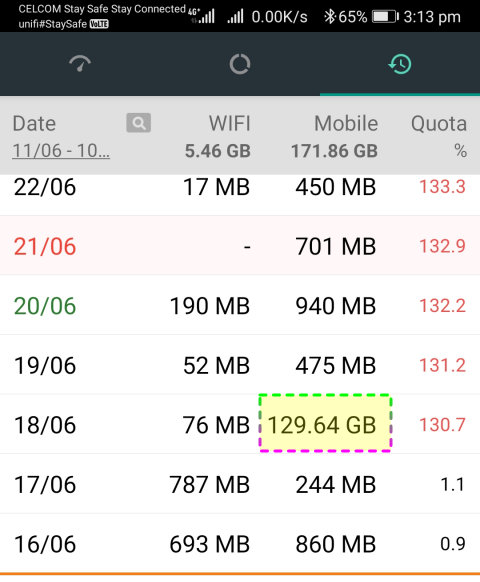The image size is (480, 582).
Task: Open the speed meter tab icon
Action: click(x=80, y=64)
